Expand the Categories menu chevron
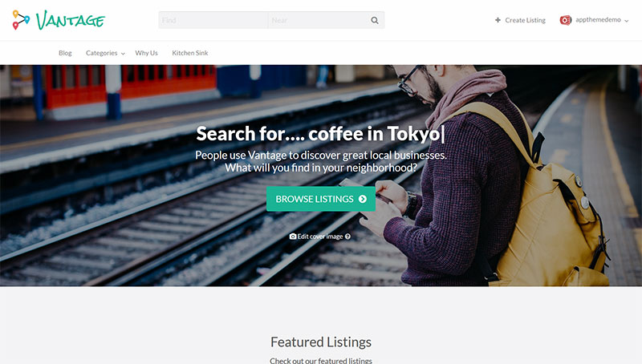 (123, 54)
